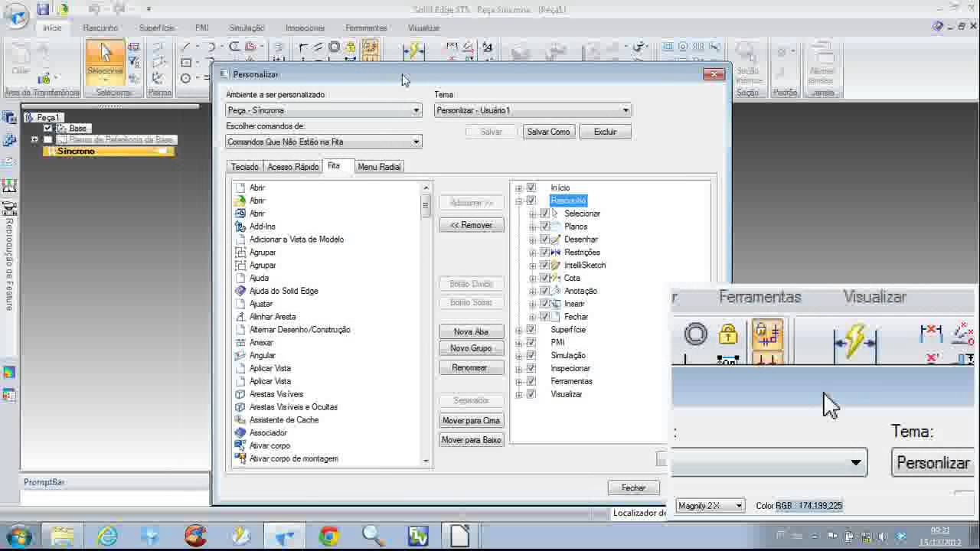Open the Windows Start menu

point(18,536)
